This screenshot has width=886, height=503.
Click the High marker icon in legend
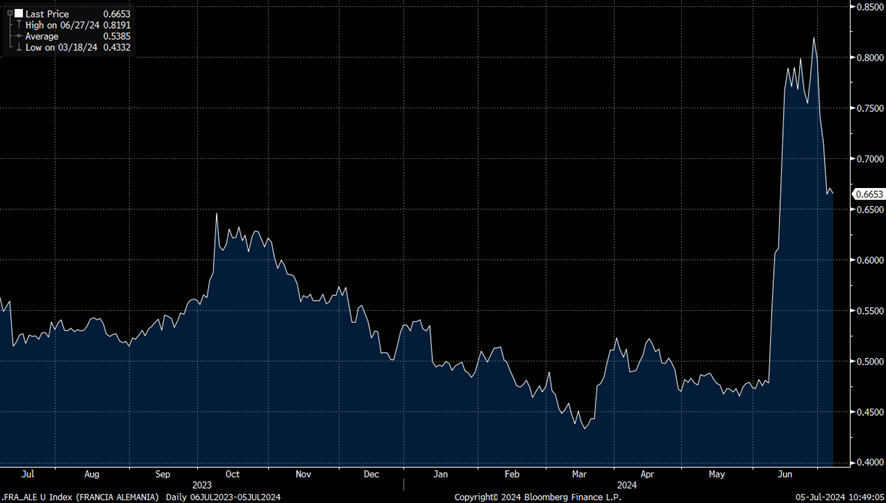18,25
